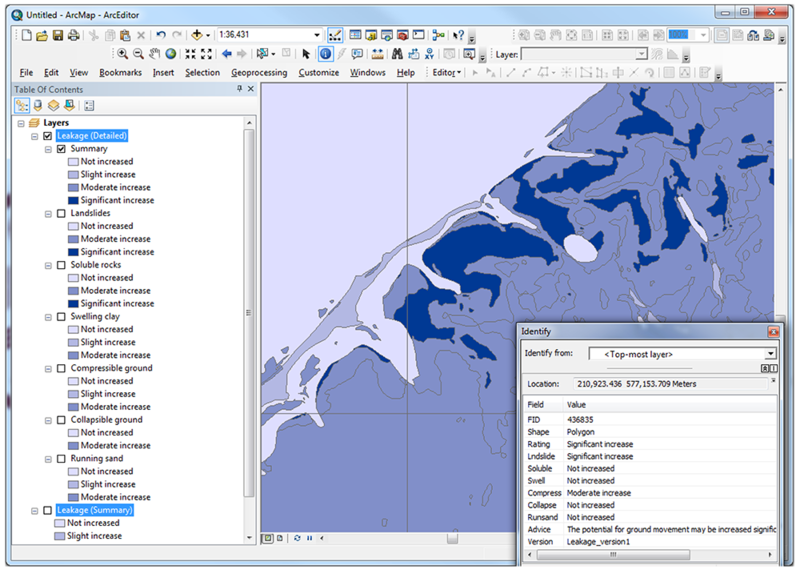This screenshot has height=570, width=800.
Task: Select the Measure ruler tool
Action: click(x=378, y=54)
